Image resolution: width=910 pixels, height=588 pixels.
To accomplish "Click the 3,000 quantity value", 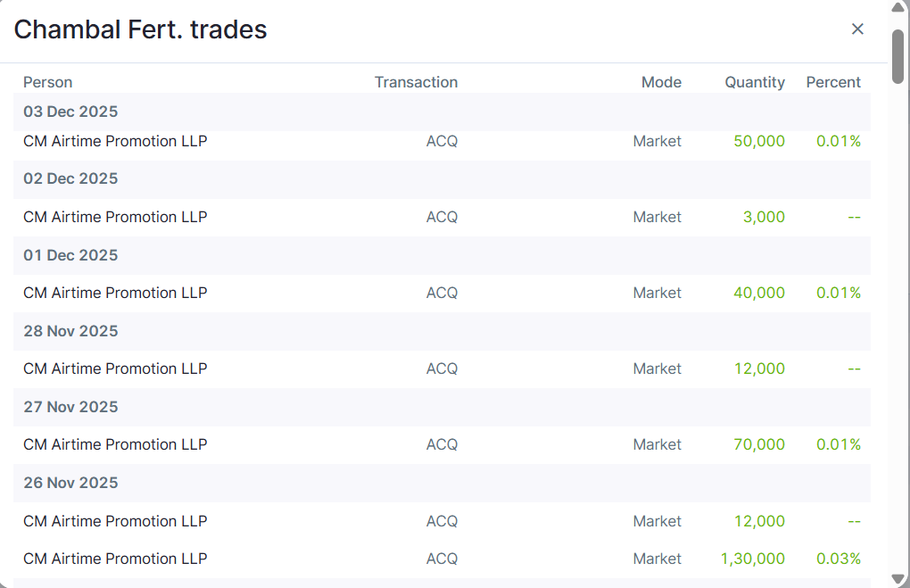I will 764,217.
